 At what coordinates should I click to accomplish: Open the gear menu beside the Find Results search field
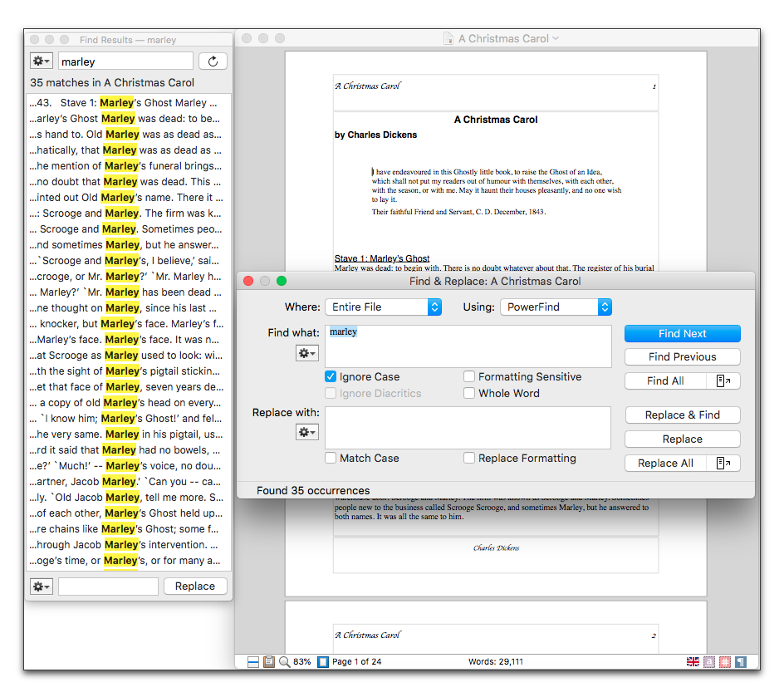click(x=41, y=61)
